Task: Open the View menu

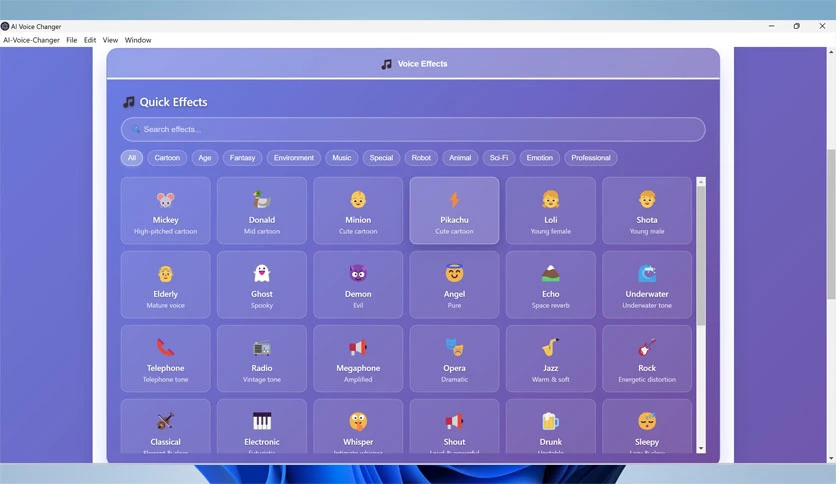Action: point(110,40)
